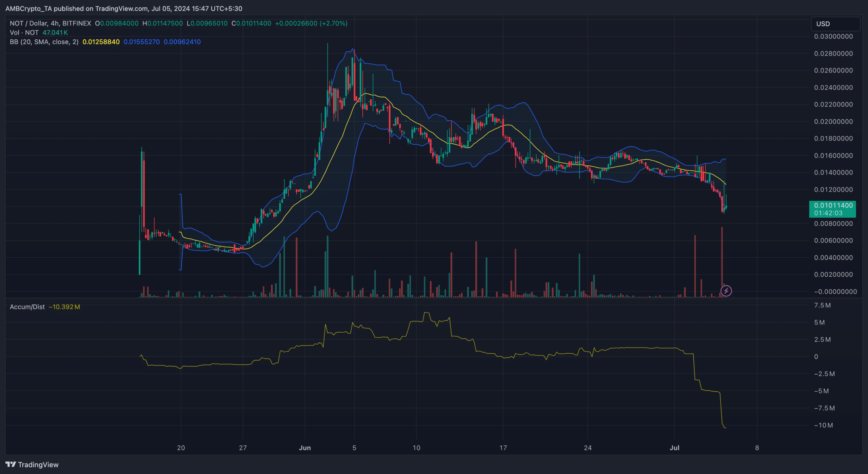
Task: Open the BB (20, SMA, close, 2) indicator legend
Action: tap(44, 42)
